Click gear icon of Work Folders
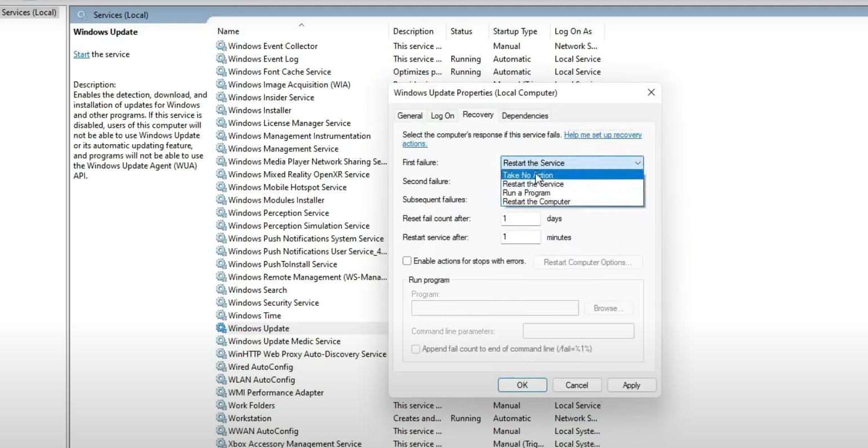 click(x=221, y=405)
